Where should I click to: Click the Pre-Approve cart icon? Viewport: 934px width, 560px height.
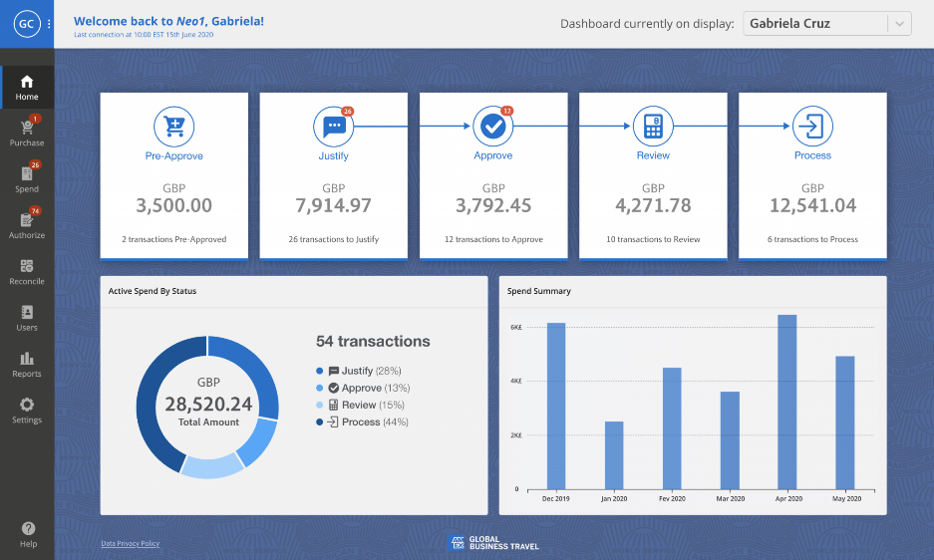coord(173,127)
